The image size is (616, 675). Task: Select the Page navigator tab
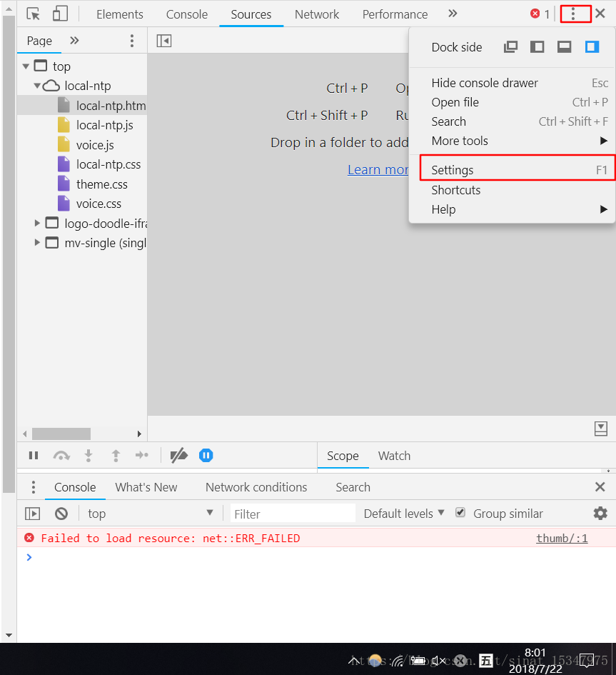(x=39, y=41)
